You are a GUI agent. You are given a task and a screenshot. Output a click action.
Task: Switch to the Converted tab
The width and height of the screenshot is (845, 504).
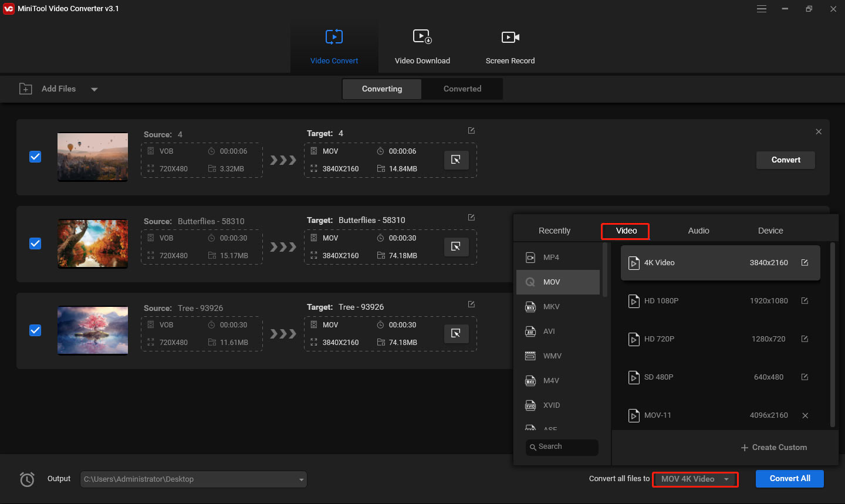click(x=462, y=89)
